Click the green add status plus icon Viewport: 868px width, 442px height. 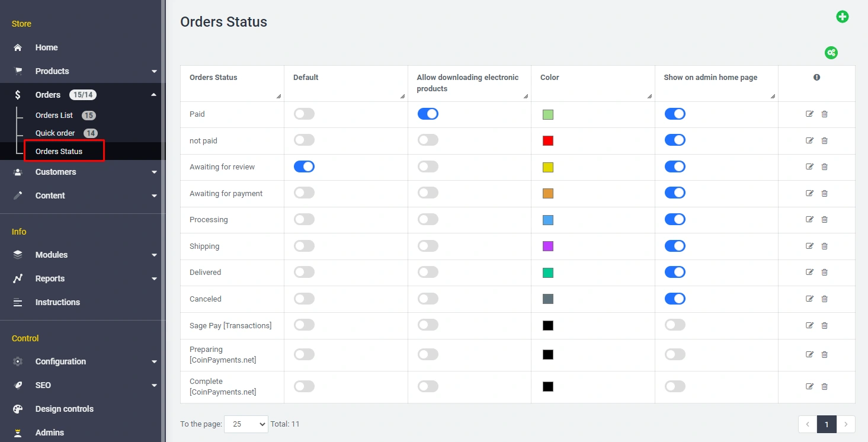pos(842,17)
